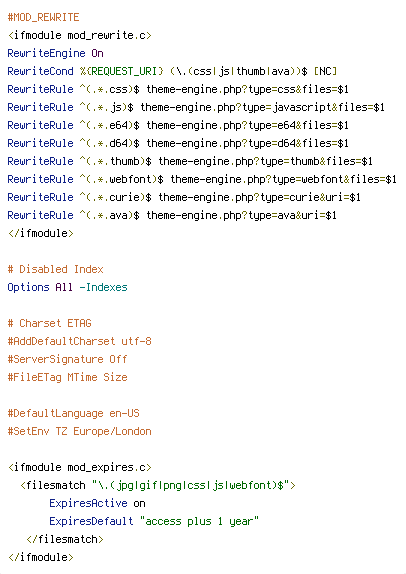Click the #SetEnv TZ Europe/London line
This screenshot has width=406, height=574.
click(x=79, y=432)
